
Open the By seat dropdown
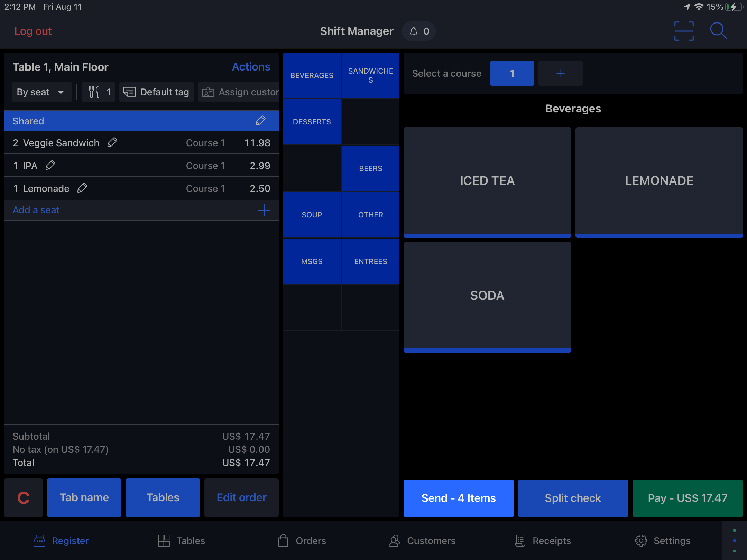pos(41,92)
